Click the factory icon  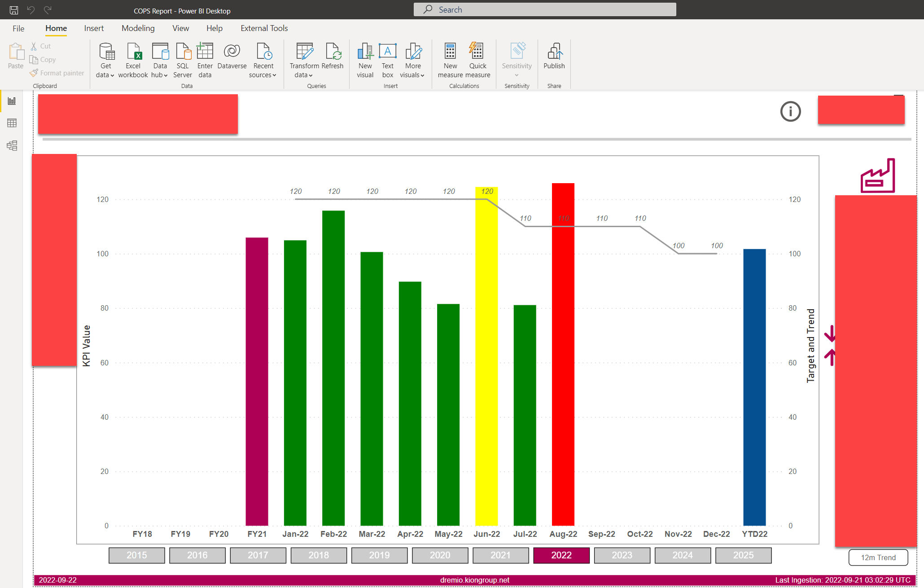pos(878,176)
